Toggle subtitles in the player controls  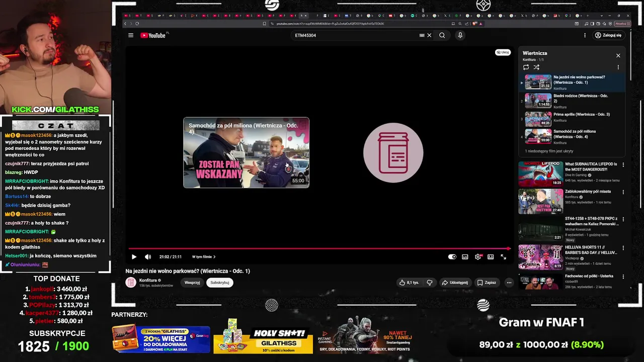[x=465, y=257]
